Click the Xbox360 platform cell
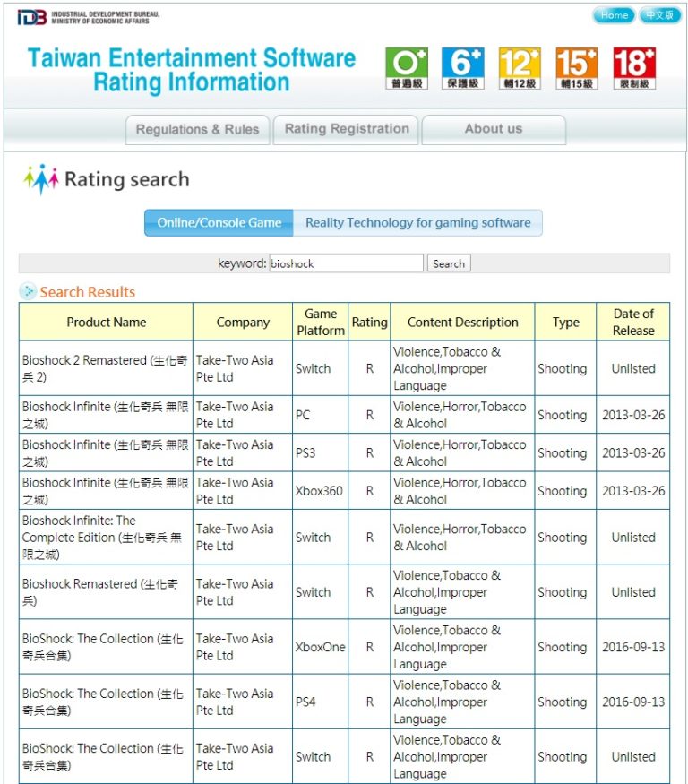688x784 pixels. [319, 491]
